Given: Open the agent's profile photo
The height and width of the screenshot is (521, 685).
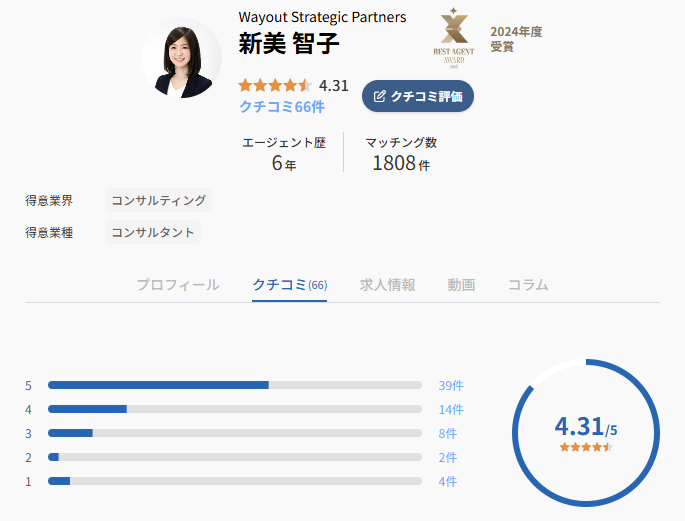Looking at the screenshot, I should (182, 58).
